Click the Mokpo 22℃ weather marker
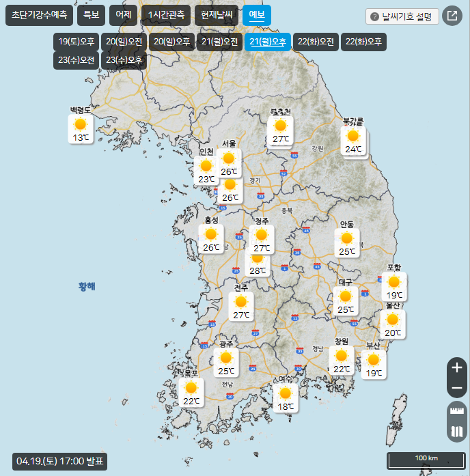 (191, 388)
